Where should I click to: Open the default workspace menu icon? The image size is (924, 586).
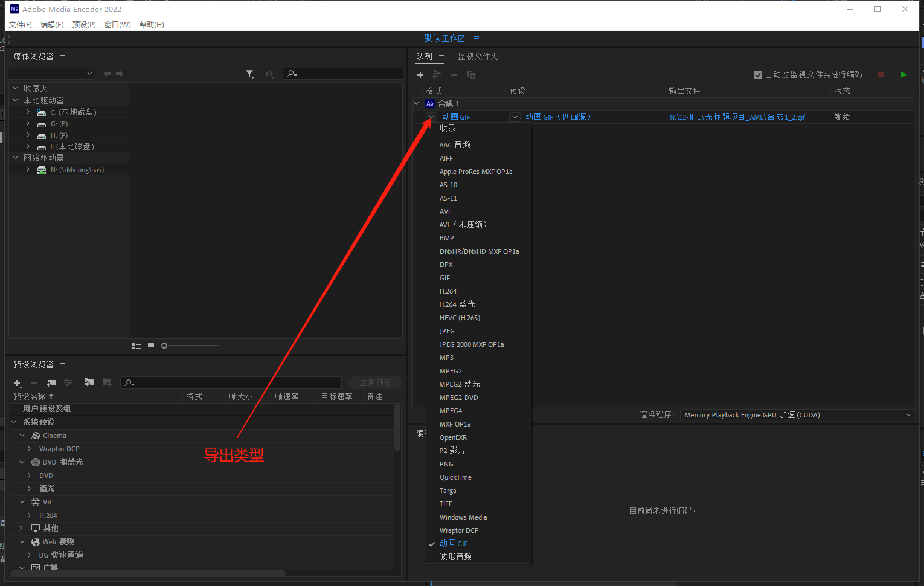click(476, 38)
